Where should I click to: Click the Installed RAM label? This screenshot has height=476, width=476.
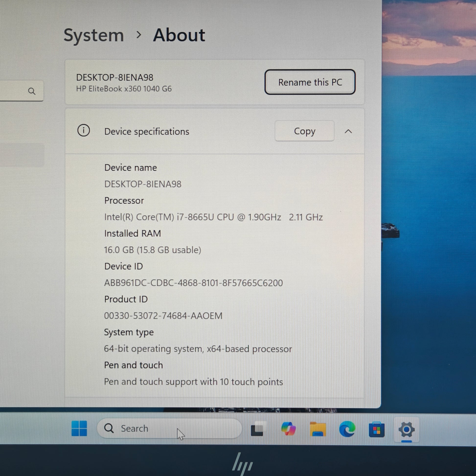pyautogui.click(x=133, y=233)
